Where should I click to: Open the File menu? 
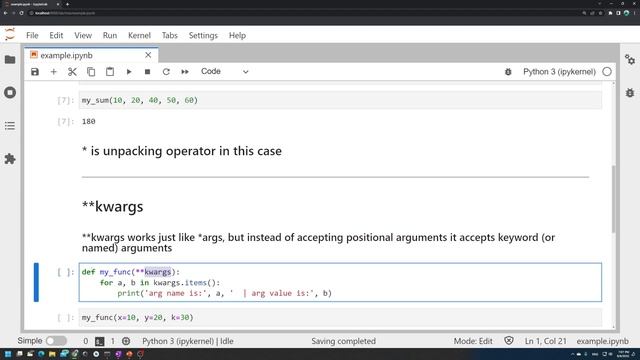coord(32,36)
